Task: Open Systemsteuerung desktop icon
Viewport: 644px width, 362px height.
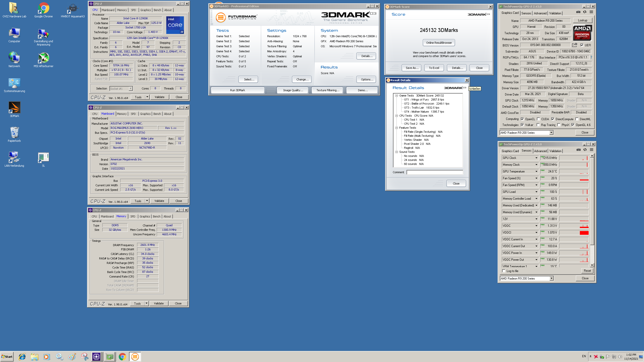Action: (14, 85)
